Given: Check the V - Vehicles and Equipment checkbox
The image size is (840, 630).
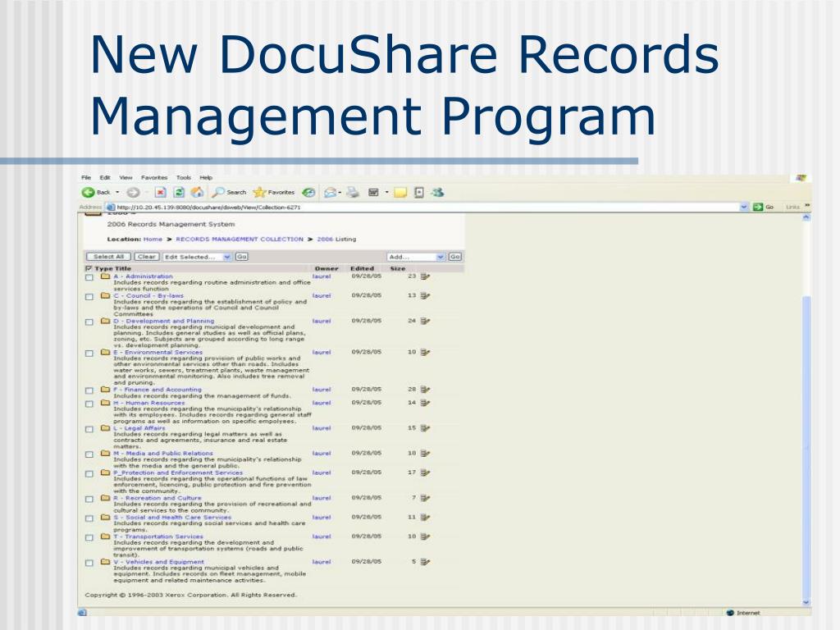Looking at the screenshot, I should tap(89, 563).
